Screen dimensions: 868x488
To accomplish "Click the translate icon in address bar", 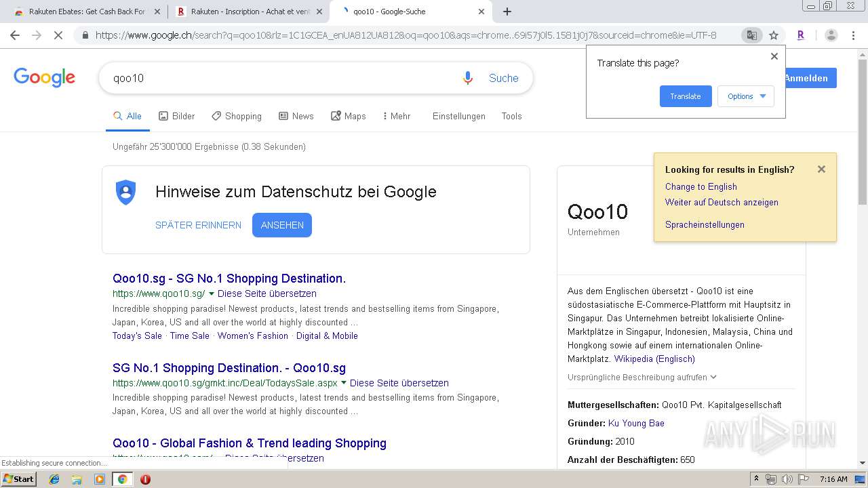I will tap(751, 35).
